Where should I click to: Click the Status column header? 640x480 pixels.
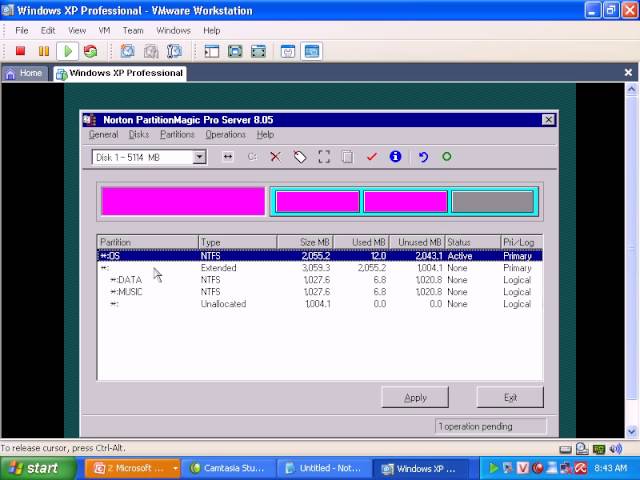pos(473,242)
